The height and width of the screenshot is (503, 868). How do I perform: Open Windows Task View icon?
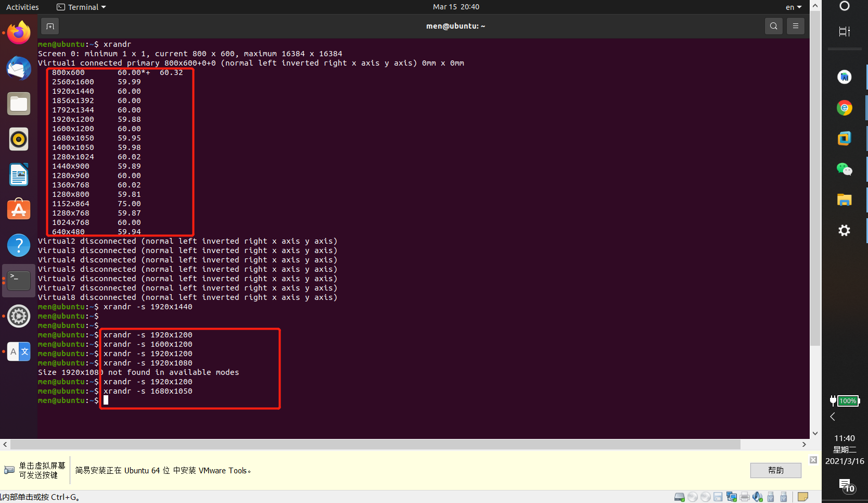(845, 31)
